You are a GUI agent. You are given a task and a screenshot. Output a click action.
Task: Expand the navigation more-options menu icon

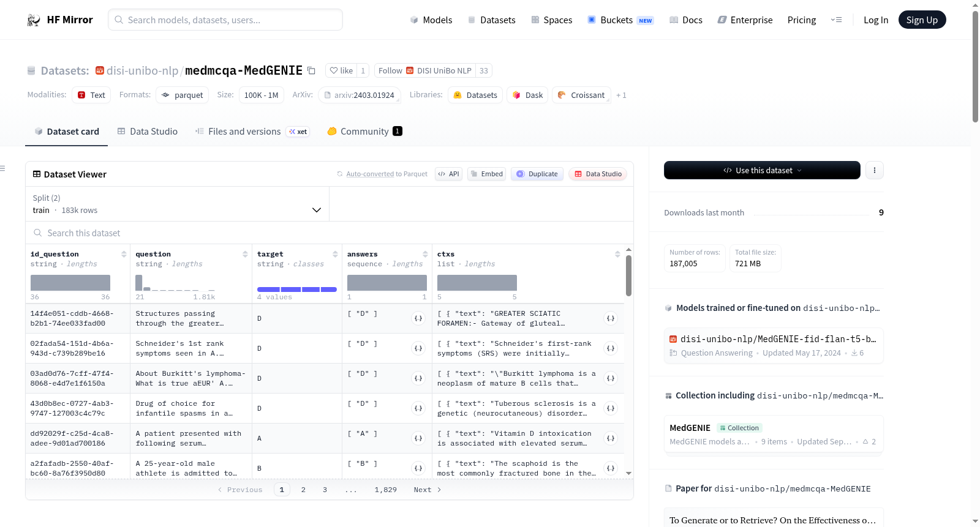click(x=836, y=20)
